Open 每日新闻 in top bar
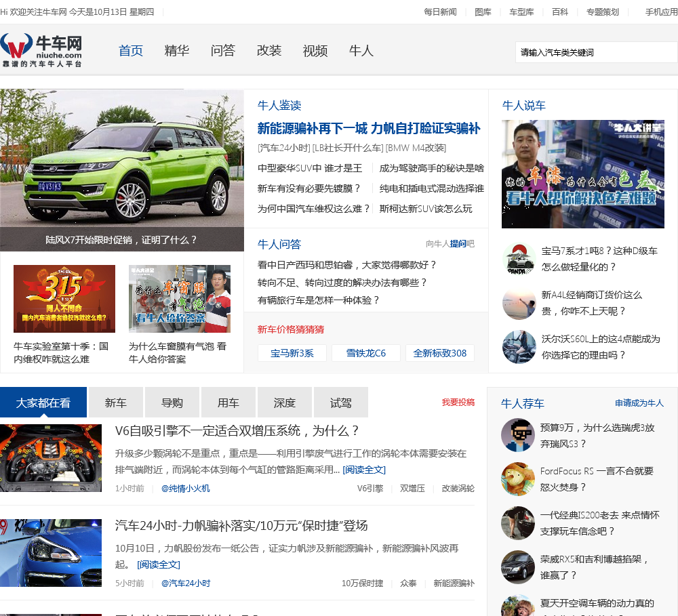 pyautogui.click(x=440, y=12)
